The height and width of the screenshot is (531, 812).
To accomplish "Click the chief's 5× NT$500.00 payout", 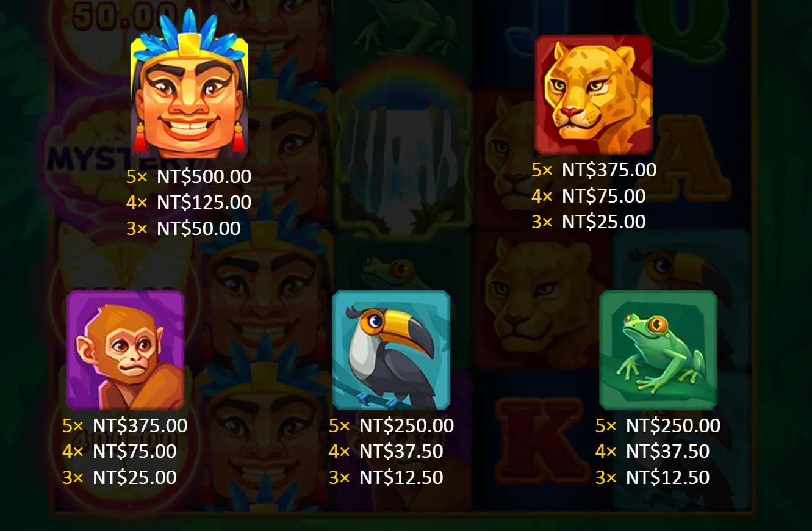I will (189, 177).
